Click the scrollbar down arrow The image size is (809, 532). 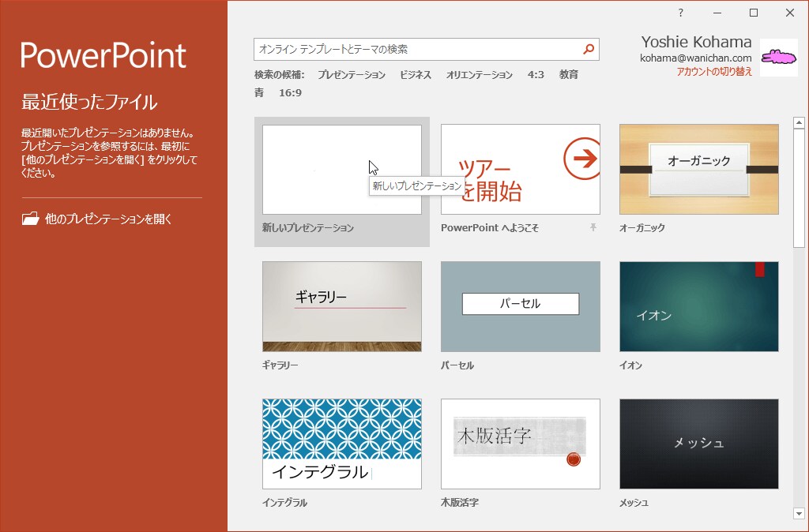[x=800, y=513]
